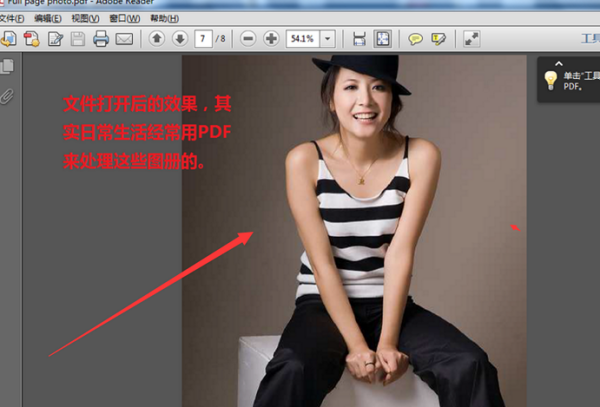This screenshot has height=407, width=600.
Task: Click the fit width scrolling icon
Action: point(359,39)
